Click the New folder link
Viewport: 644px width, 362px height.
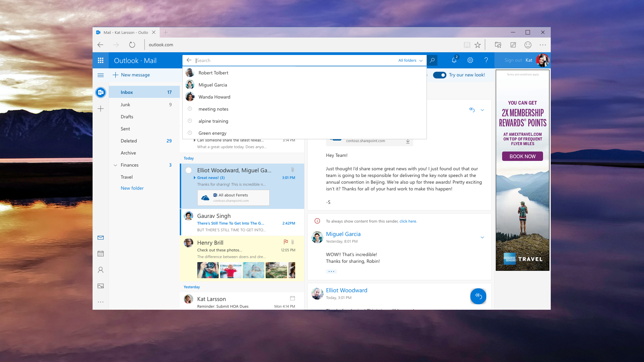point(132,188)
